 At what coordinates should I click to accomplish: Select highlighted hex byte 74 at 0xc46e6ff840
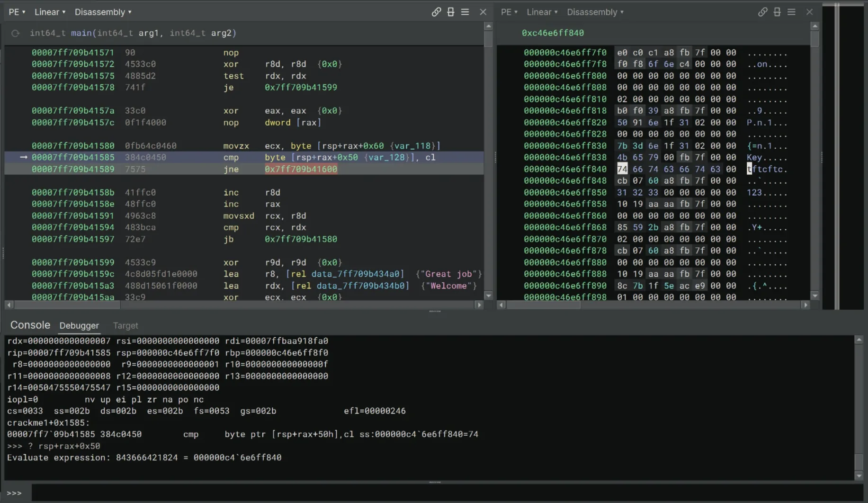[622, 169]
